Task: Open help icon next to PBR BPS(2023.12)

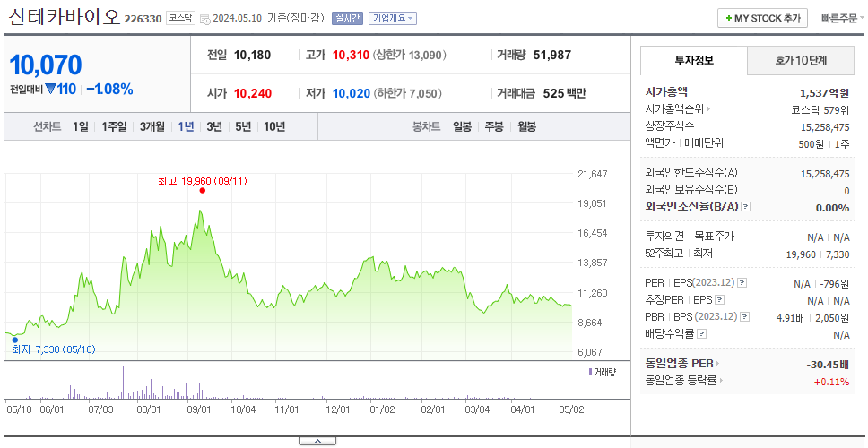Action: 745,317
